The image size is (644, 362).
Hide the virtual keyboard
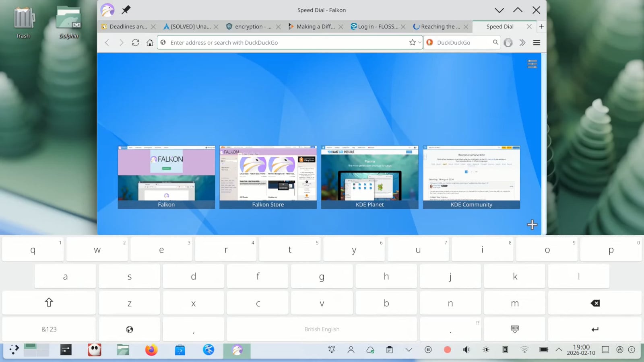click(x=514, y=329)
